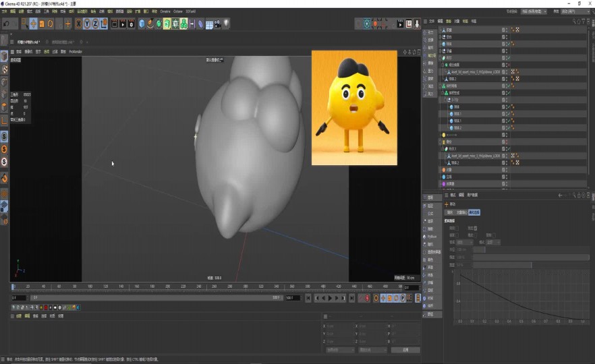Image resolution: width=595 pixels, height=364 pixels.
Task: Click the orange snap S icon in left sidebar
Action: click(x=4, y=149)
